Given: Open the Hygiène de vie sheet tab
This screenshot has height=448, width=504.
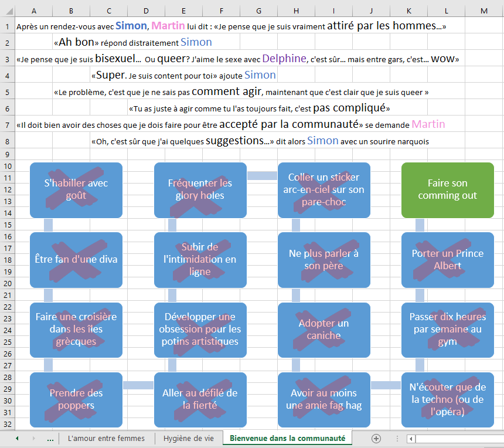Looking at the screenshot, I should pyautogui.click(x=189, y=438).
